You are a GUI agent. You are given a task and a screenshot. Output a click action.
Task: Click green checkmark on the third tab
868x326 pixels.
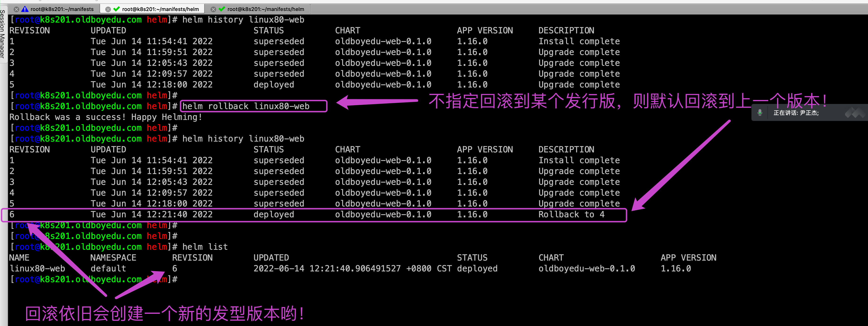pyautogui.click(x=222, y=9)
